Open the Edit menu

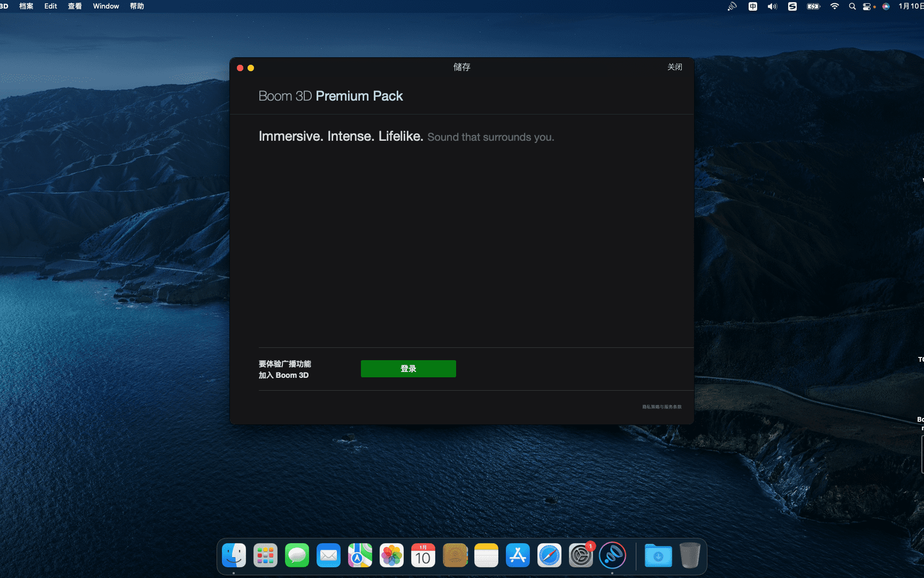(50, 6)
